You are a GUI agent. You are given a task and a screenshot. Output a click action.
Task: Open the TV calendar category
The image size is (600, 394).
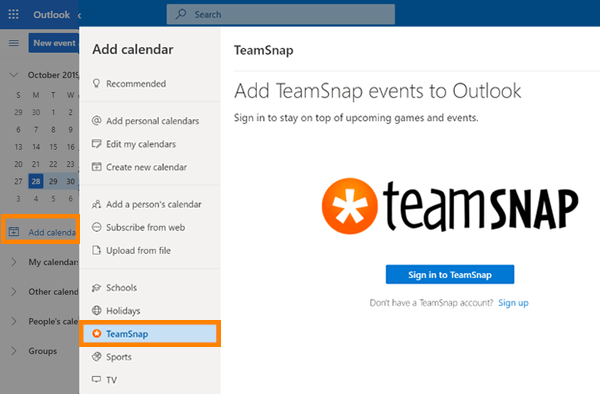150,379
